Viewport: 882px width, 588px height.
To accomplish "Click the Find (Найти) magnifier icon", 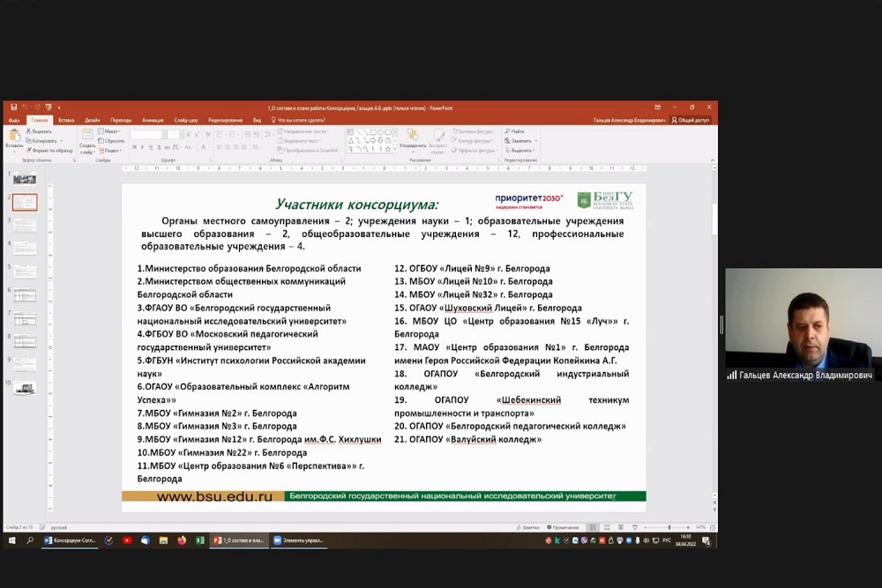I will (508, 131).
